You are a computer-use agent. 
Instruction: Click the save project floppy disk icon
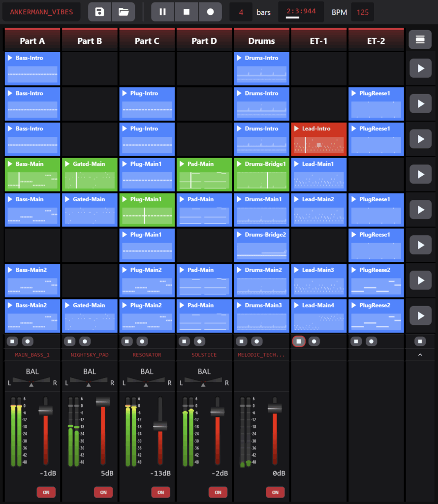[100, 12]
